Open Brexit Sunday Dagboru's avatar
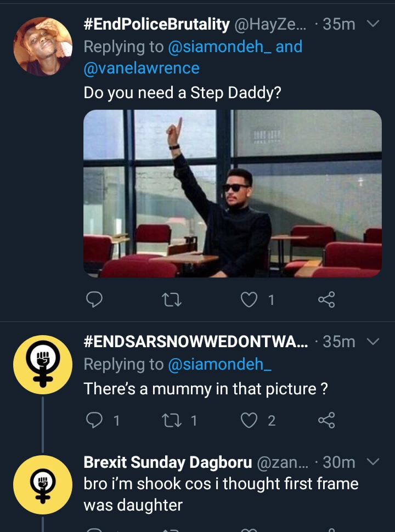Screen dimensions: 395x532 point(42,483)
